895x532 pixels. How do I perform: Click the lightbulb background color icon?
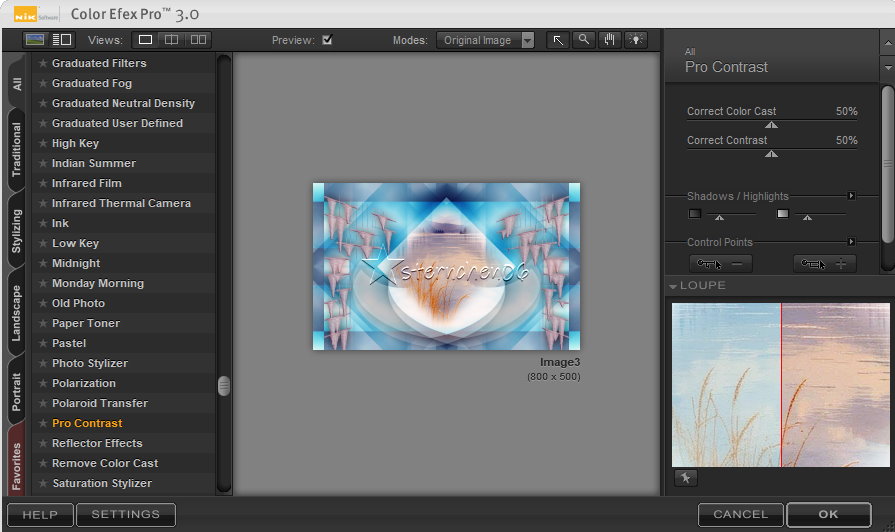(636, 40)
